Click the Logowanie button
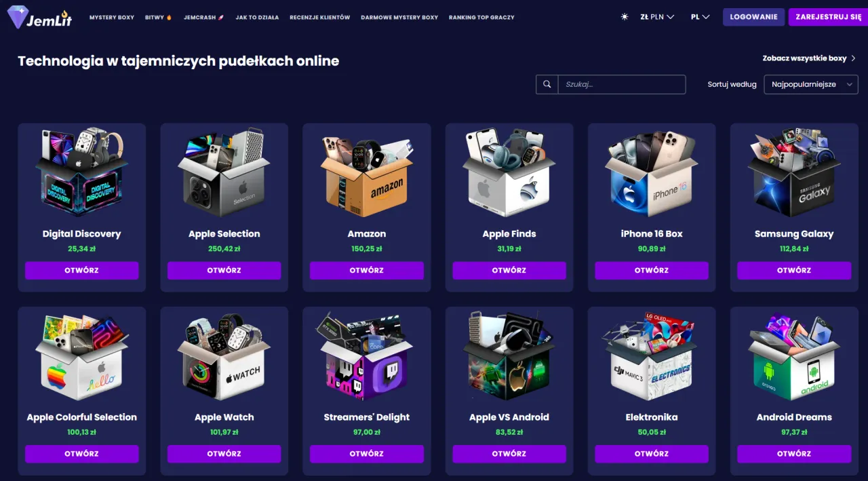 753,17
